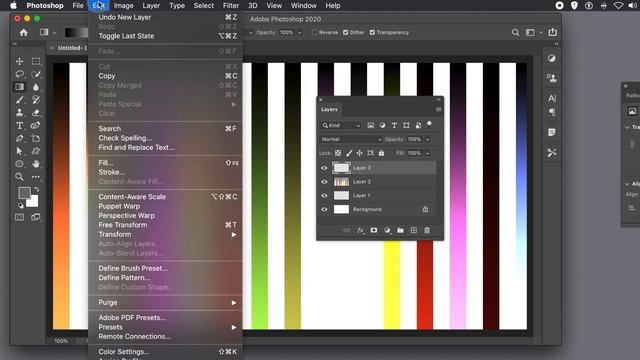Filter for pixel layers in Layers panel
Image resolution: width=640 pixels, height=360 pixels.
point(371,125)
